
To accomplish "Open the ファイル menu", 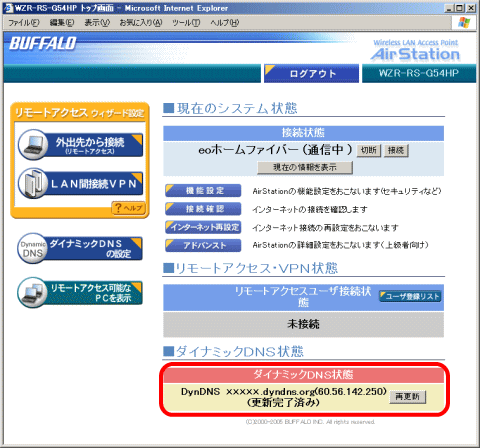I will (23, 23).
